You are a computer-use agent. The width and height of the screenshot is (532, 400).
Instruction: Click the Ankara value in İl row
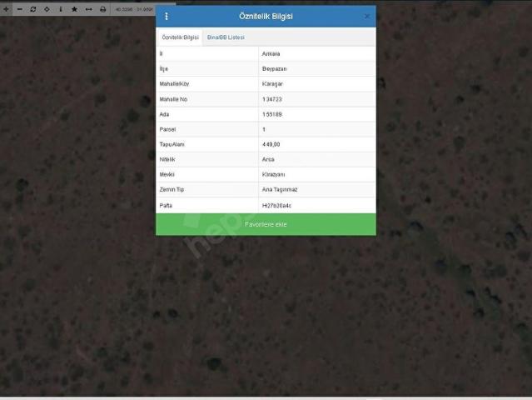271,53
